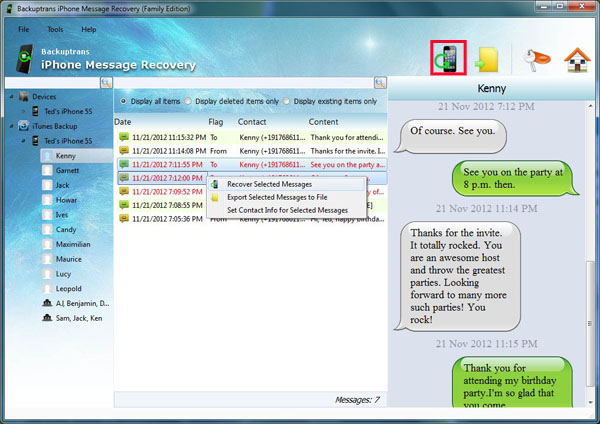The height and width of the screenshot is (424, 600).
Task: Click the chat panel vertical scrollbar thumb
Action: pyautogui.click(x=591, y=324)
